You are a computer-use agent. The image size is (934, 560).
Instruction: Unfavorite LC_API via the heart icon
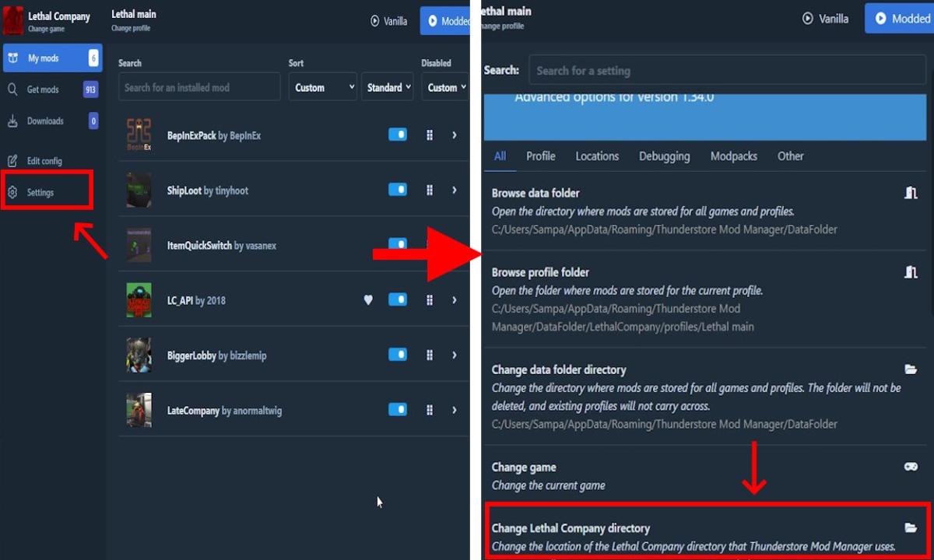(367, 299)
